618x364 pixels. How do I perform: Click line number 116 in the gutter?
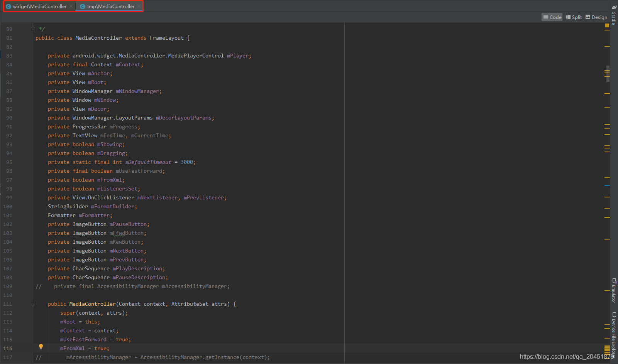tap(8, 348)
